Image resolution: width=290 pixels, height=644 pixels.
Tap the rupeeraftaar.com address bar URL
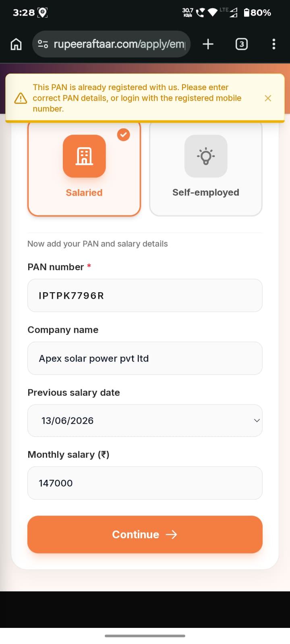[x=119, y=44]
